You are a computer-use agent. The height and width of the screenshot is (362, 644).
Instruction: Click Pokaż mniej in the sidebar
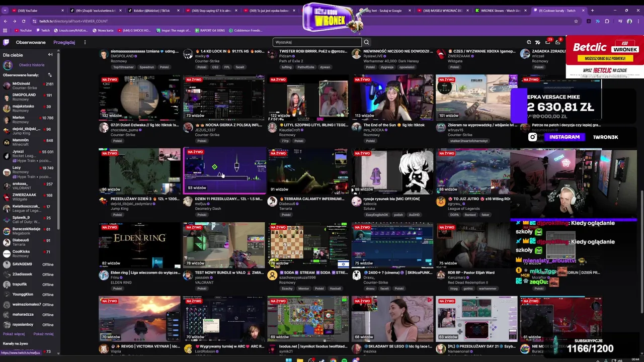click(x=43, y=334)
